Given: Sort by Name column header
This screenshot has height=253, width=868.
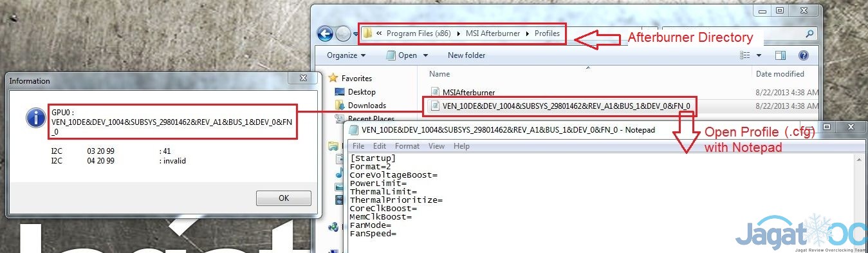Looking at the screenshot, I should 439,74.
